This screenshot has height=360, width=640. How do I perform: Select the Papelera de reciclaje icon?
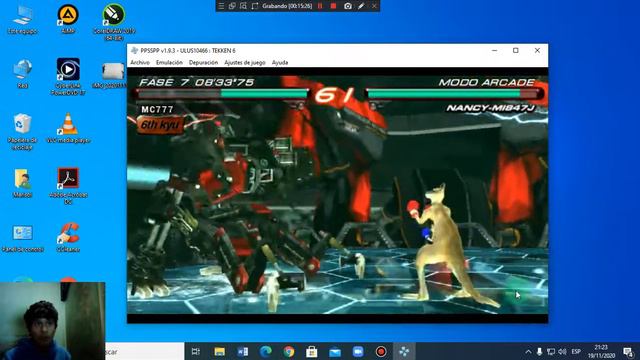[22, 131]
